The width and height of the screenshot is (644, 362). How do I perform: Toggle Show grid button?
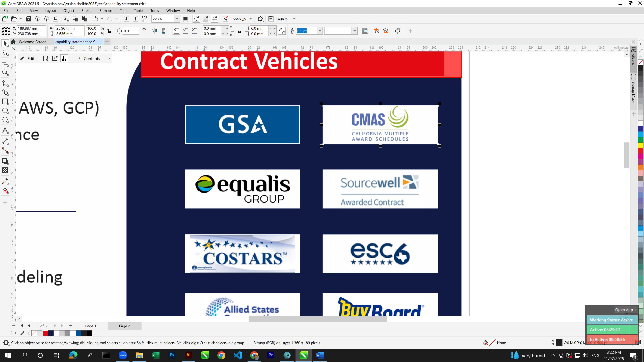point(205,19)
